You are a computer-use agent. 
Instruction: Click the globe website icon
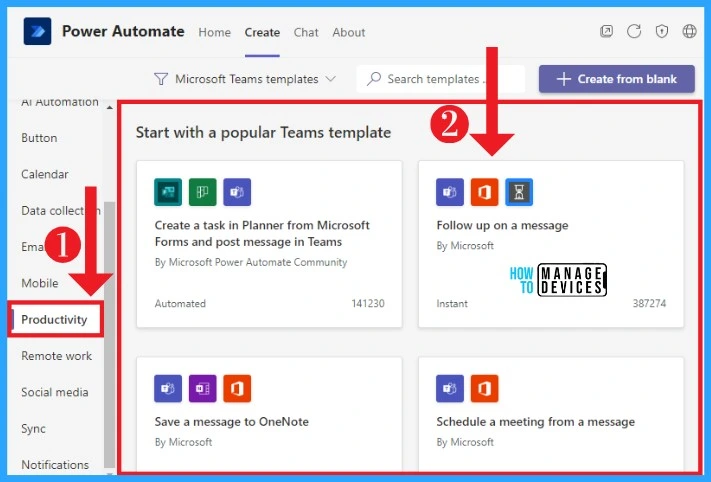[x=689, y=31]
